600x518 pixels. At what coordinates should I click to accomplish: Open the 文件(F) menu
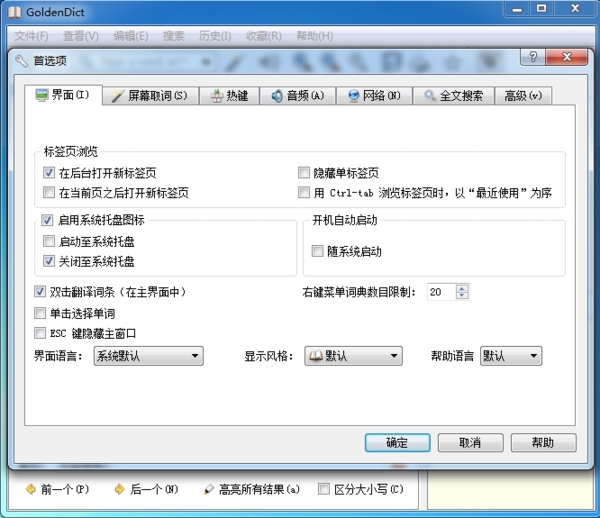pyautogui.click(x=31, y=36)
